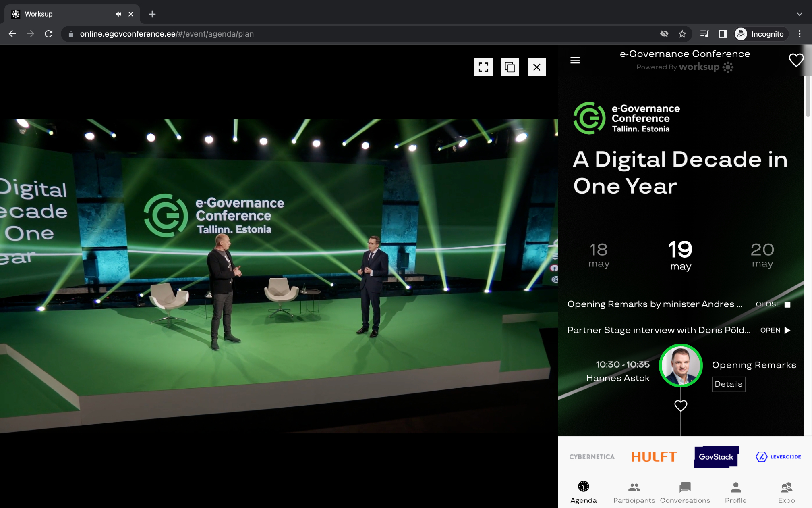Screen dimensions: 812x508
Task: Open Levercode sponsor logo
Action: [778, 457]
